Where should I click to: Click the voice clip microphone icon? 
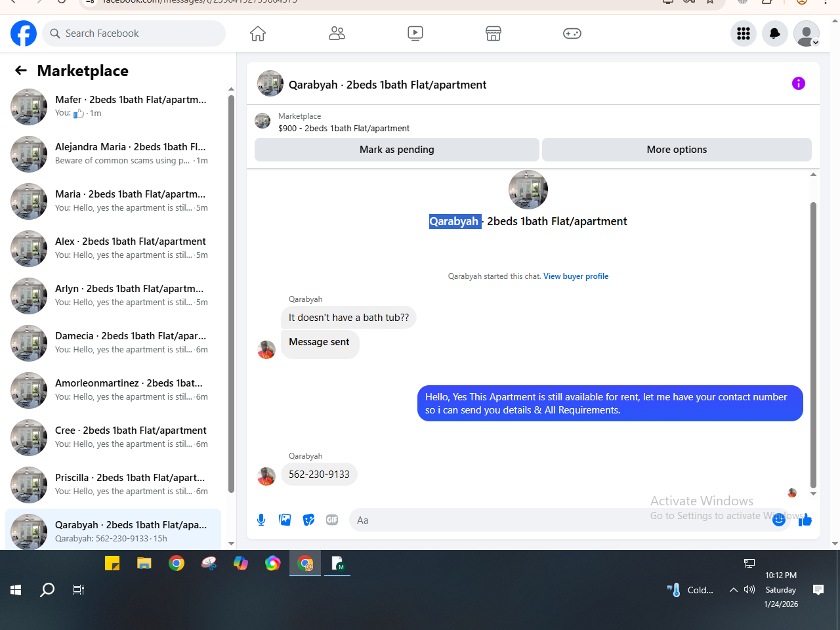coord(261,520)
